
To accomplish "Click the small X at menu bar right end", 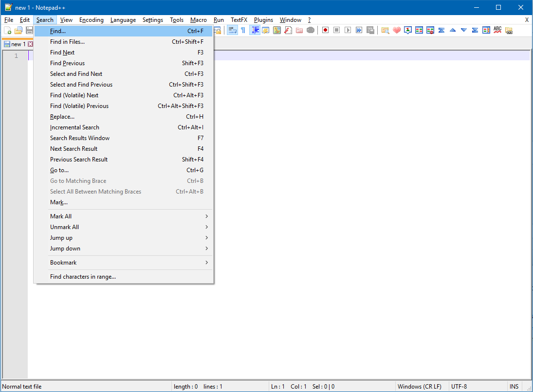I will [x=527, y=20].
